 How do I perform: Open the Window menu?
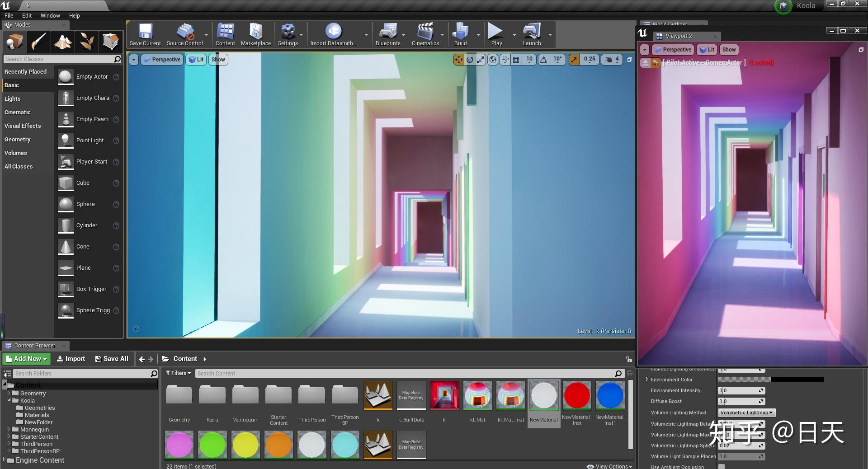[50, 15]
